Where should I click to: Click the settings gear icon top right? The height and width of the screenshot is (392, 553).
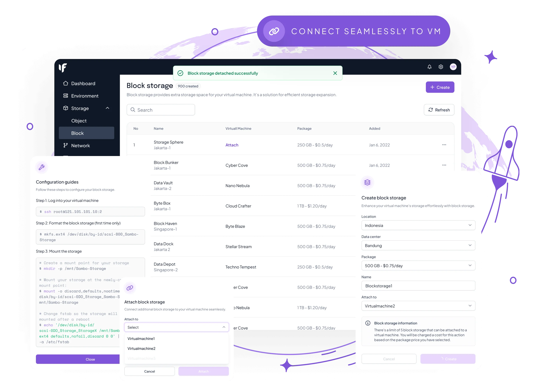pos(441,67)
